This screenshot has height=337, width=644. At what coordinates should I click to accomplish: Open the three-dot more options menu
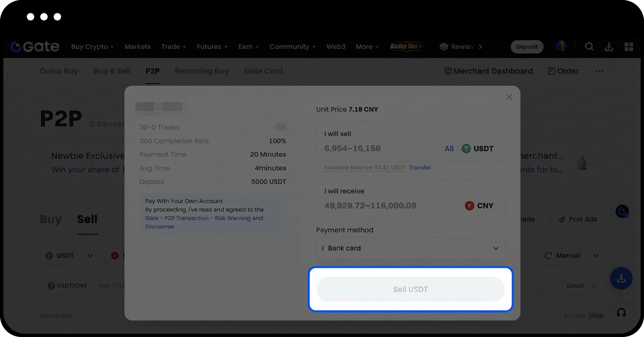599,71
